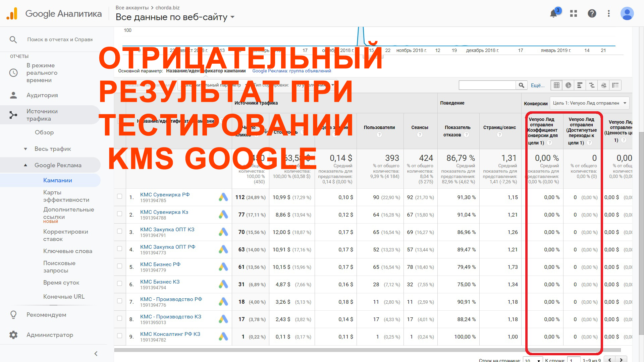Open Ключевые слова report
The width and height of the screenshot is (644, 362).
tap(68, 251)
